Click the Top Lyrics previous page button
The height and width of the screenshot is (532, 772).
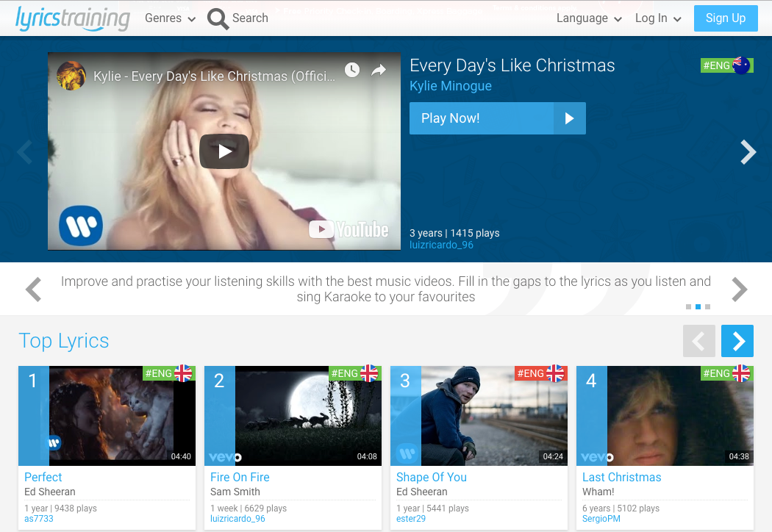698,340
